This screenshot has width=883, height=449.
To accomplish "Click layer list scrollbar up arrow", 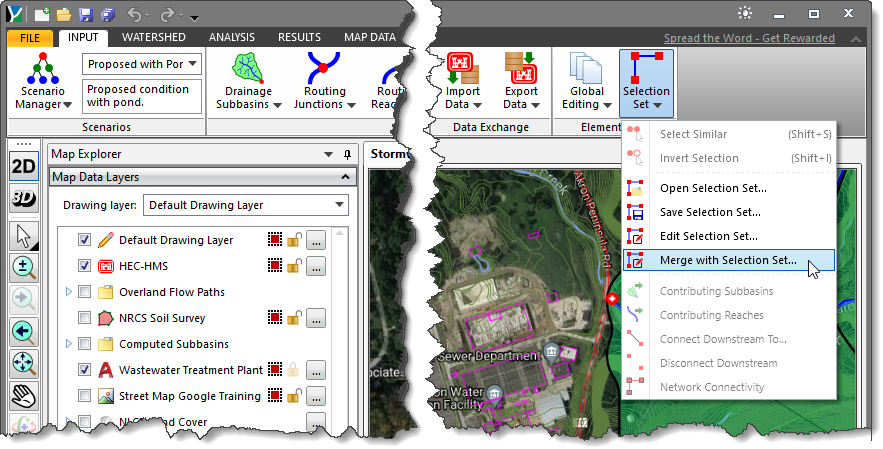I will (x=339, y=233).
